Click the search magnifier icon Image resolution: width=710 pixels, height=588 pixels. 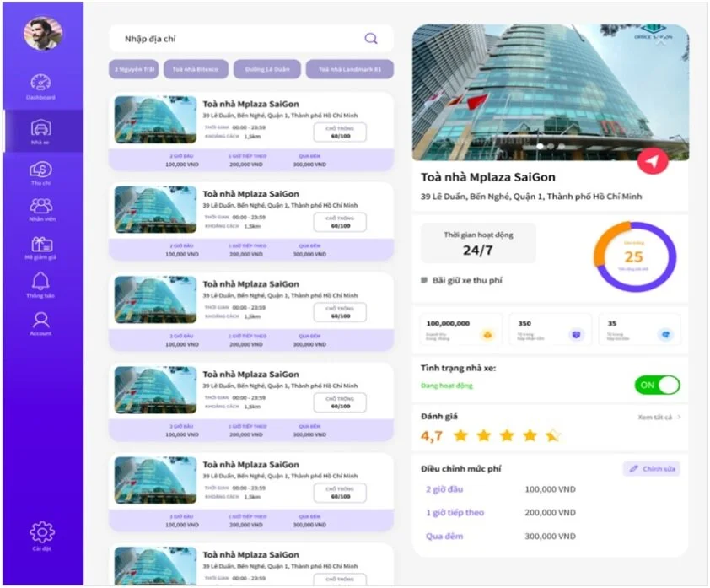[371, 39]
